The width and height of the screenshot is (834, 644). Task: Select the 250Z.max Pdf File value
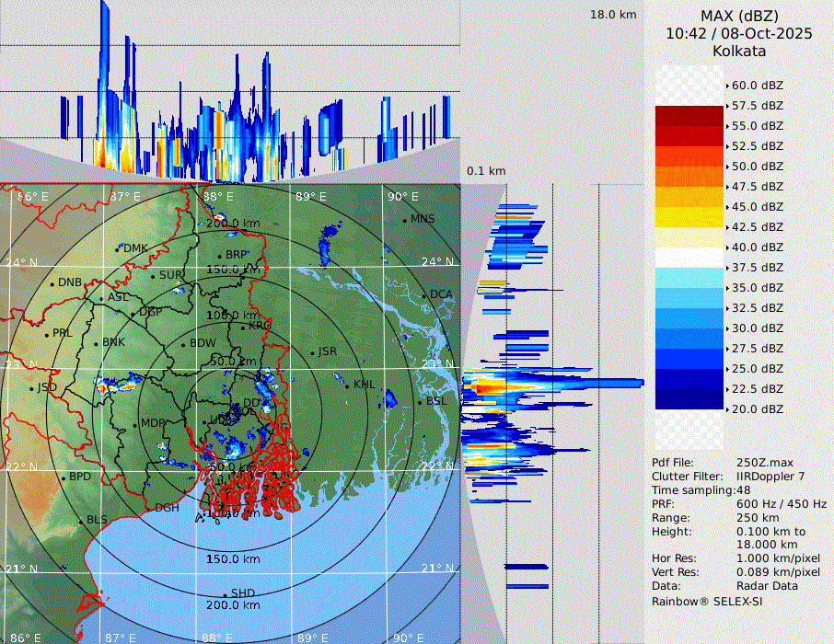[x=764, y=462]
